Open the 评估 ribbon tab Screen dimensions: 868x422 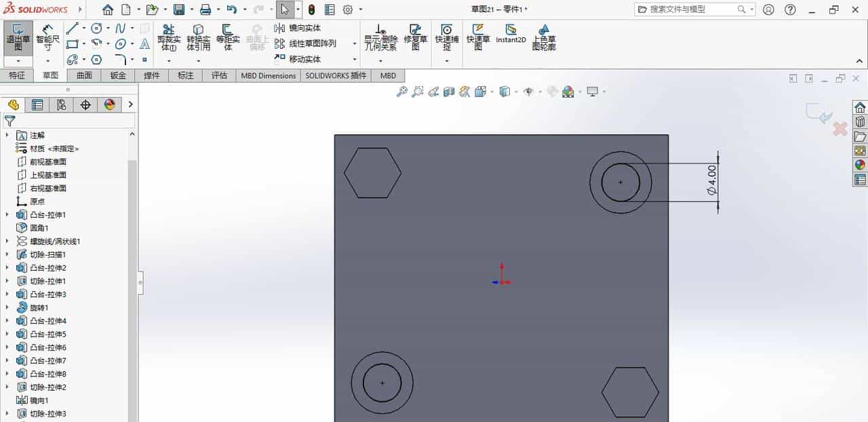coord(218,75)
